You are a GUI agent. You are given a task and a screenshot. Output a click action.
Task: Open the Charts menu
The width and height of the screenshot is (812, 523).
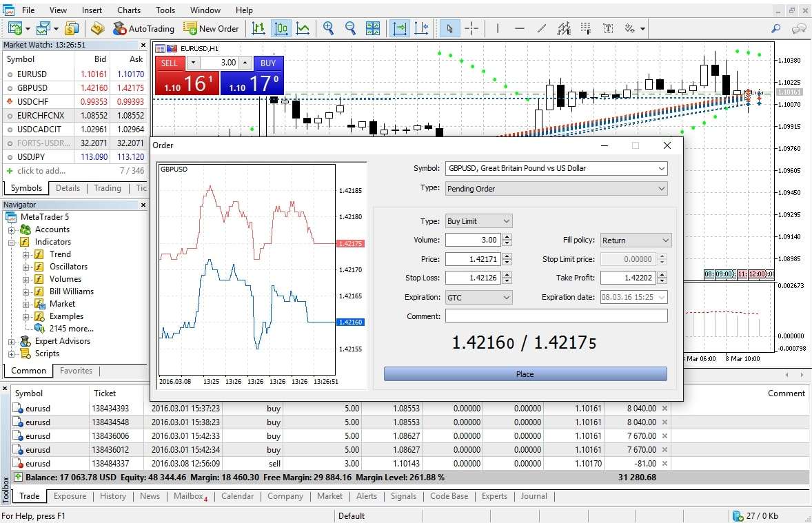point(128,10)
